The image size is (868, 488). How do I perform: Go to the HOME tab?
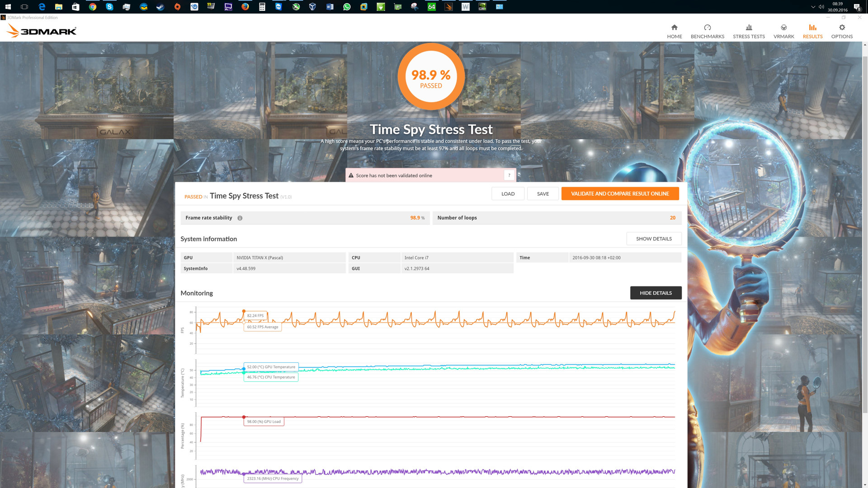pyautogui.click(x=674, y=32)
